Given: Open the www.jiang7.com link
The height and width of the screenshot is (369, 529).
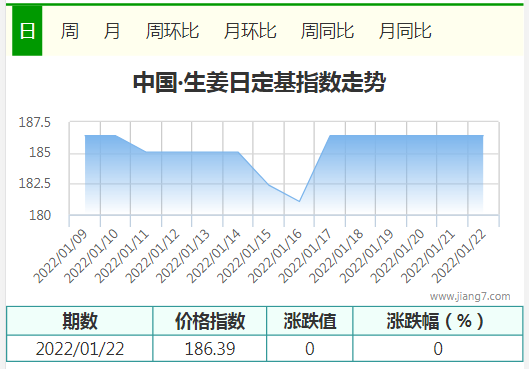Looking at the screenshot, I should pos(470,296).
